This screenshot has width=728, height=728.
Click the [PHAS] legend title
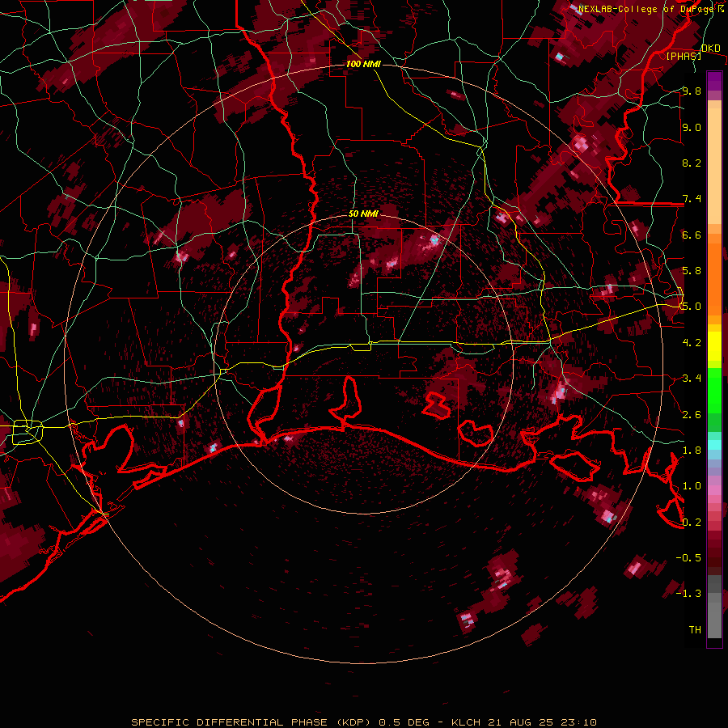click(x=684, y=56)
